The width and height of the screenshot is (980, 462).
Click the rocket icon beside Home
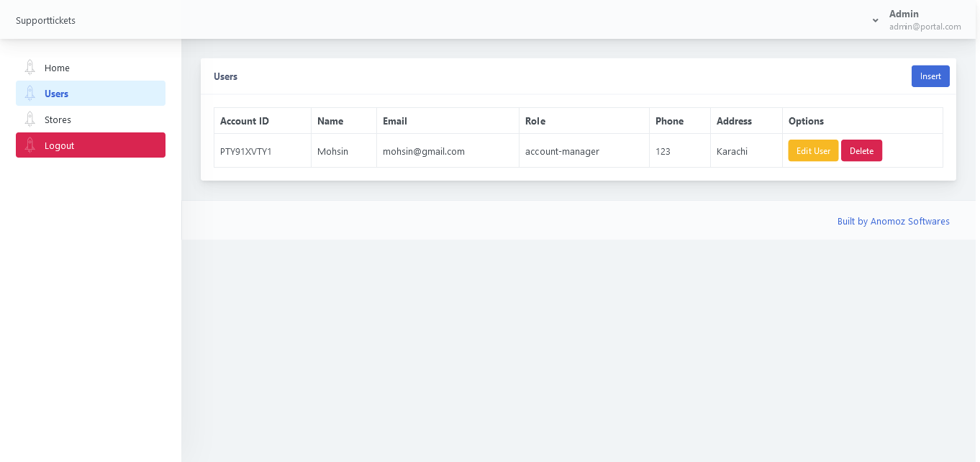[x=30, y=68]
